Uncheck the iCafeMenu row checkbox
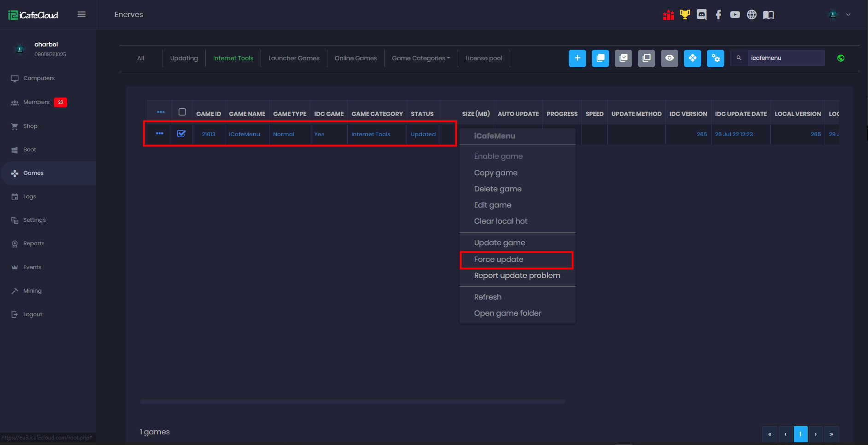 [x=181, y=133]
